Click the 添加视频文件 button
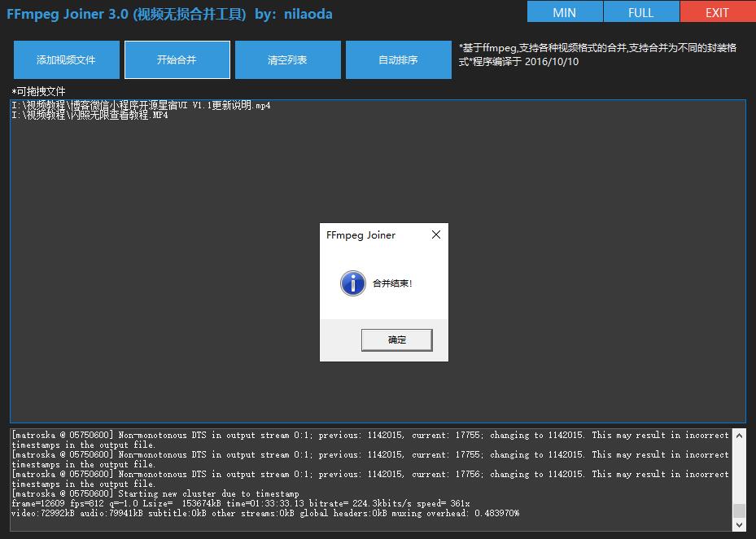Viewport: 756px width, 539px height. (67, 60)
